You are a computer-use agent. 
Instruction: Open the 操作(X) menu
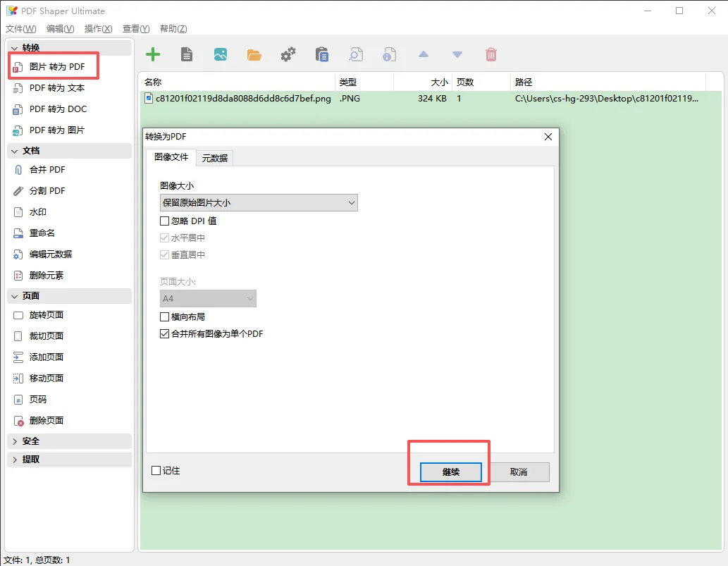click(x=99, y=29)
